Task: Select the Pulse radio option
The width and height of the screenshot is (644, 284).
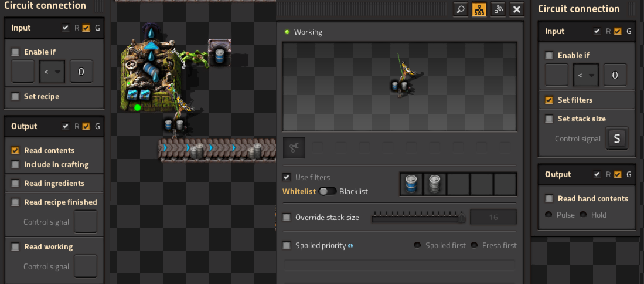Action: point(548,215)
